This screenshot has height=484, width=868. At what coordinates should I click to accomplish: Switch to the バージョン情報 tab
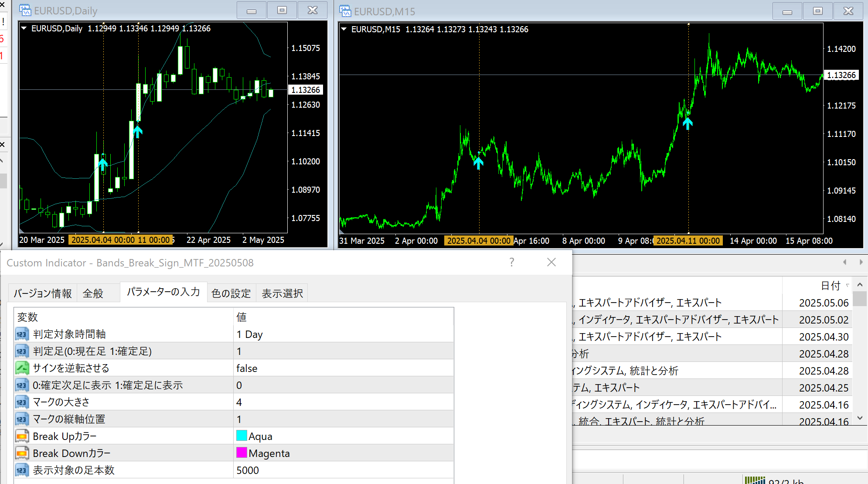coord(43,293)
